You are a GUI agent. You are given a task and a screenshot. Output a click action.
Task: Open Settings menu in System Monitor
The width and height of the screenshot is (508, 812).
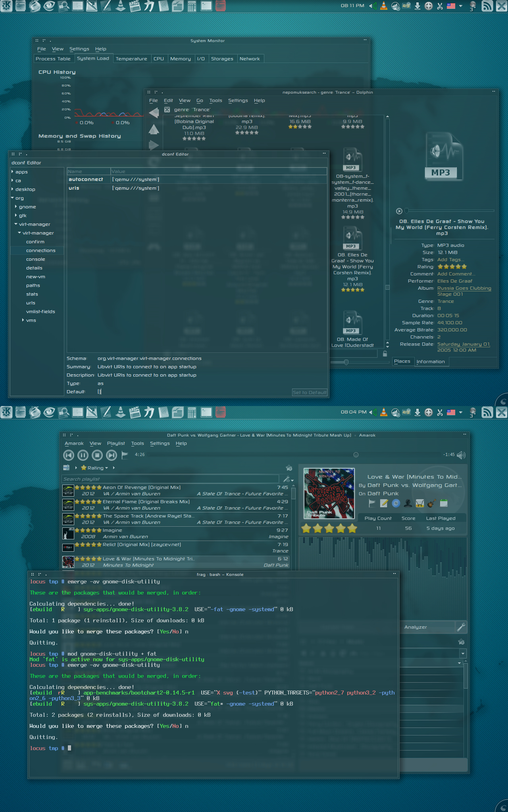pos(79,49)
